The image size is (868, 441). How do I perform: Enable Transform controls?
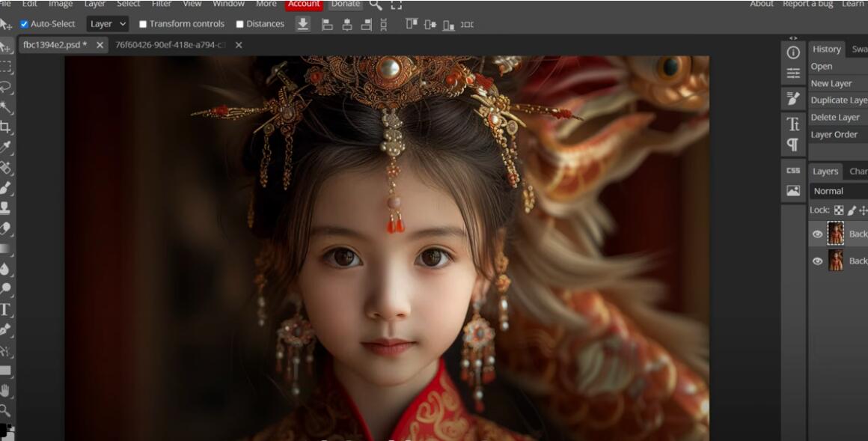[141, 23]
